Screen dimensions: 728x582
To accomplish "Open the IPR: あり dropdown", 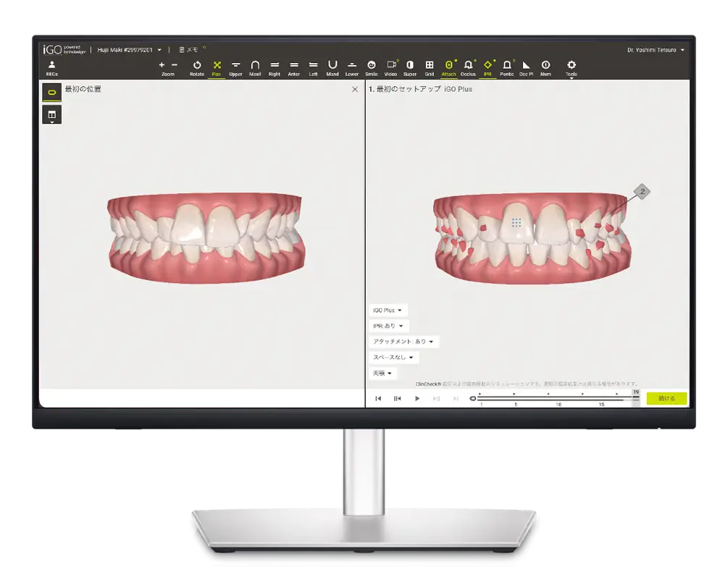I will click(388, 326).
